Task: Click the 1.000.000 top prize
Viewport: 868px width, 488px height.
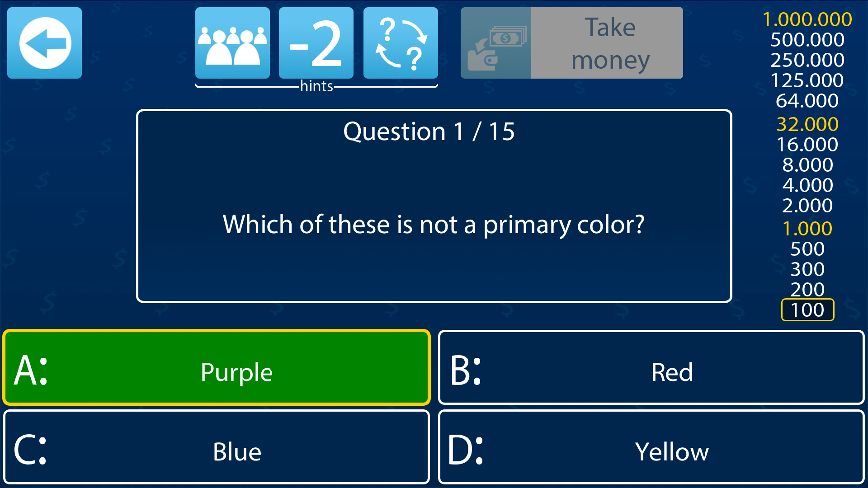Action: (807, 19)
